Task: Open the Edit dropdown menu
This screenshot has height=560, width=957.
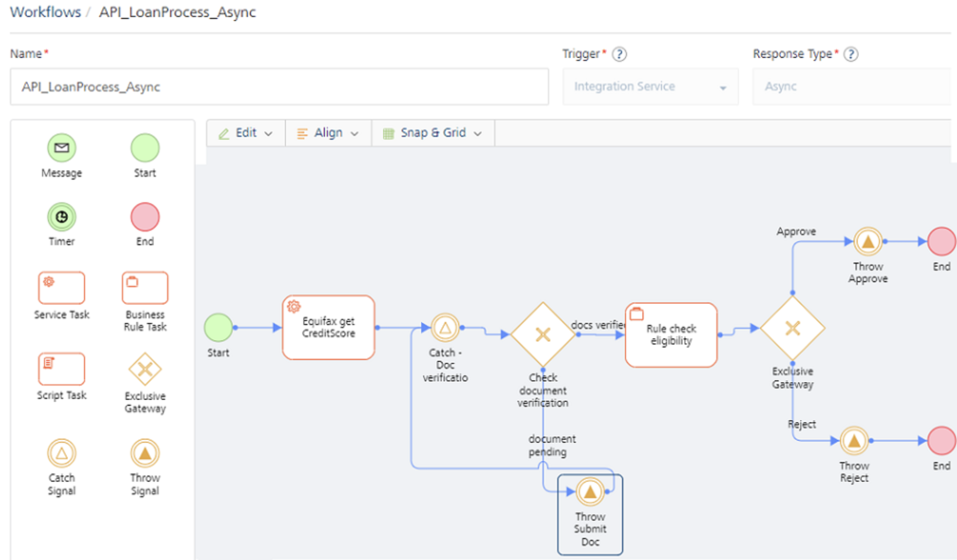Action: (x=245, y=133)
